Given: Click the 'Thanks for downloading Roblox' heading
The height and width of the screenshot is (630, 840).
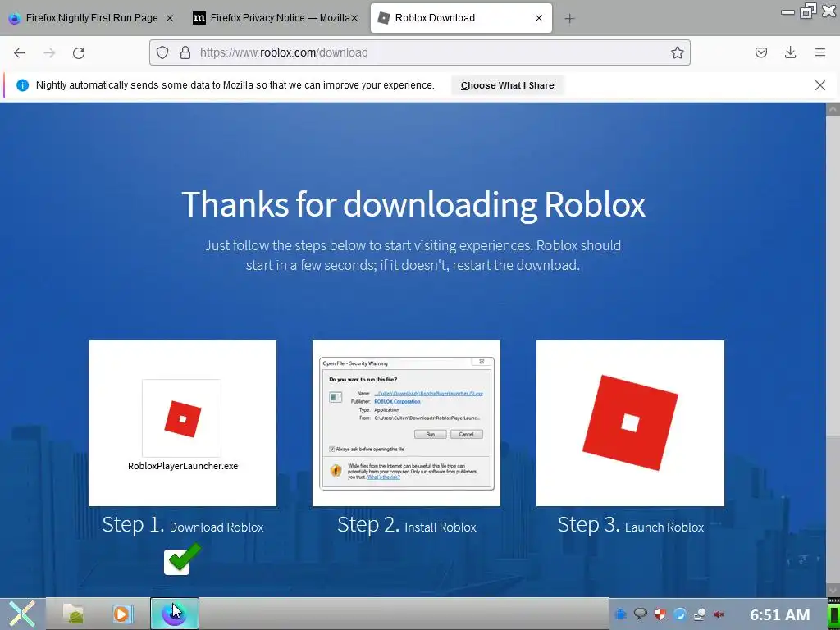Looking at the screenshot, I should tap(413, 204).
